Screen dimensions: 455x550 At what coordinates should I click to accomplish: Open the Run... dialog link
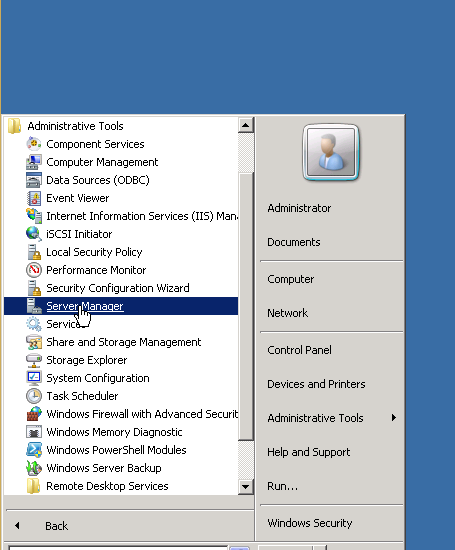(282, 486)
